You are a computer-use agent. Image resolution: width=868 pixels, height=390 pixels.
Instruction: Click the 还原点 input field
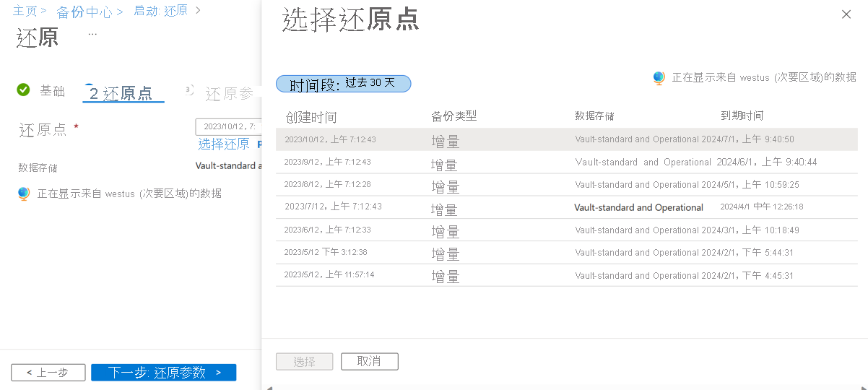(228, 127)
